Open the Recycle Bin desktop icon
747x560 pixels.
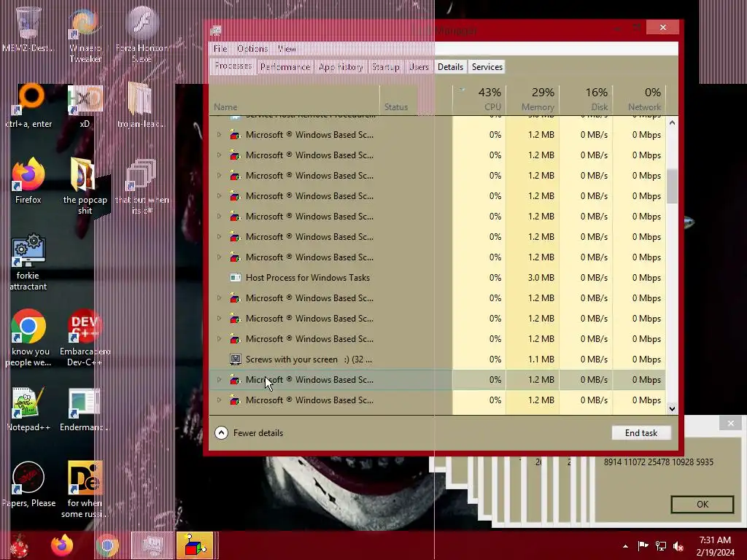tap(28, 28)
